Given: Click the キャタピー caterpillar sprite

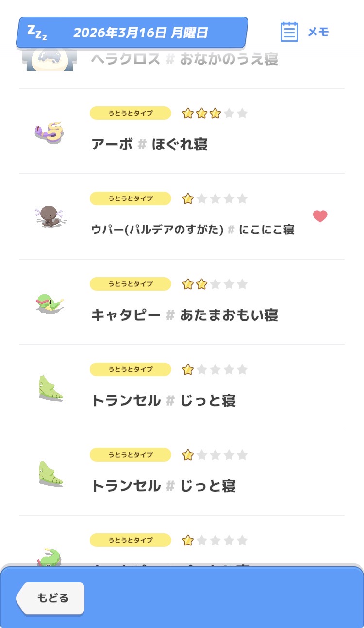Looking at the screenshot, I should (x=50, y=302).
